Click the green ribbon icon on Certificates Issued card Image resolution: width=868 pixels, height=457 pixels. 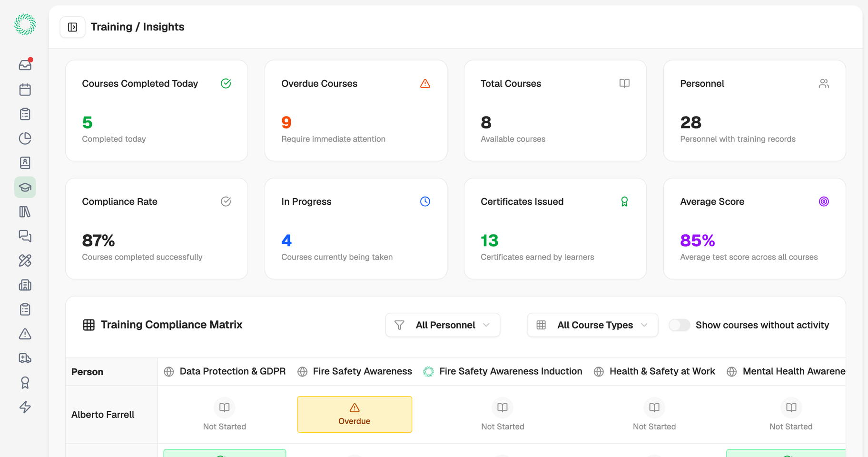click(625, 202)
